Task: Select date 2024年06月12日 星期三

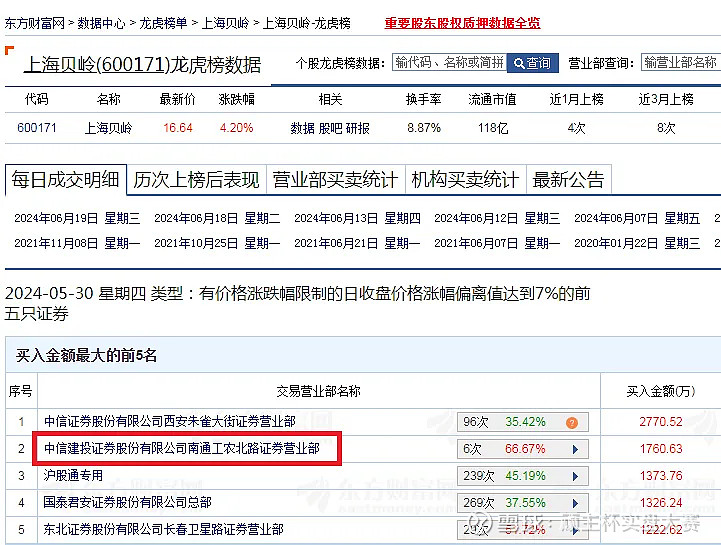Action: (x=497, y=218)
